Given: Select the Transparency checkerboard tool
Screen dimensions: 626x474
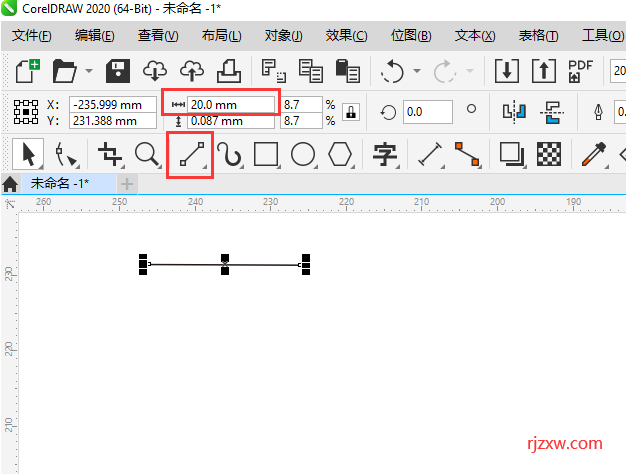Looking at the screenshot, I should [x=549, y=154].
